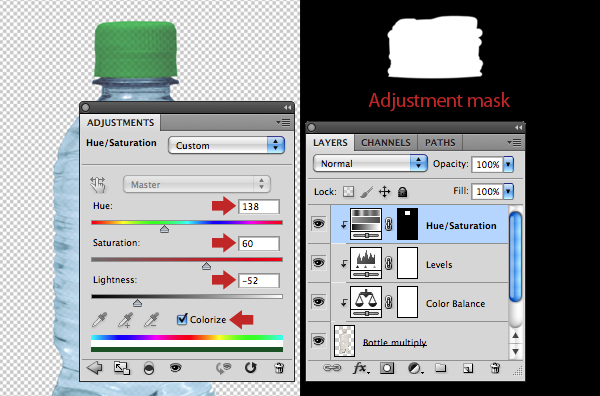Create a new group folder icon
Screen dimensions: 600x396
click(x=441, y=368)
